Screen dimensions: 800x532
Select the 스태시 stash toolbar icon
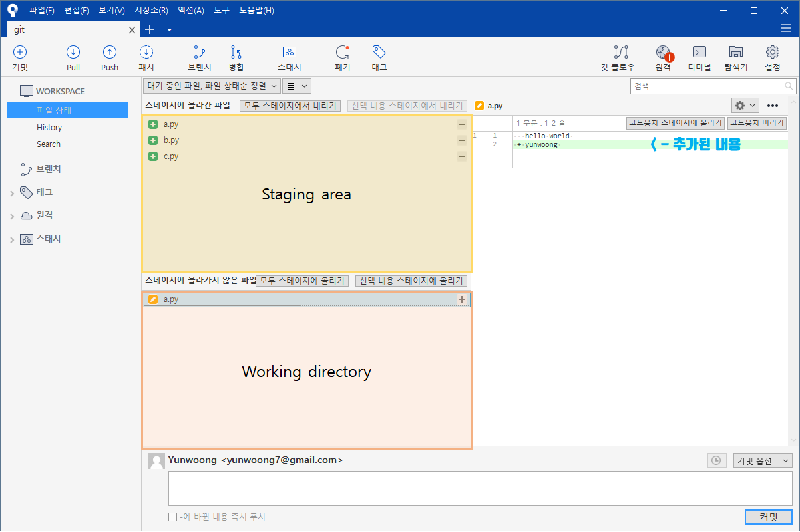pyautogui.click(x=290, y=52)
